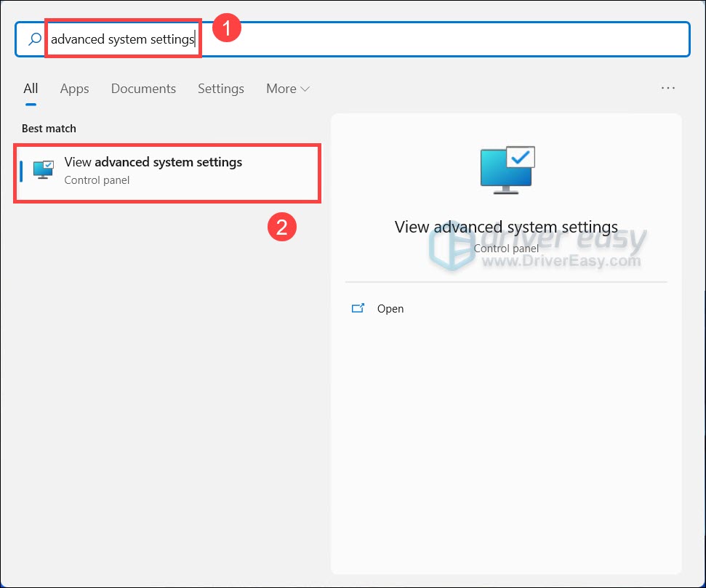Click the Control panel label under best match
Screen dimensions: 706x588
[x=97, y=180]
